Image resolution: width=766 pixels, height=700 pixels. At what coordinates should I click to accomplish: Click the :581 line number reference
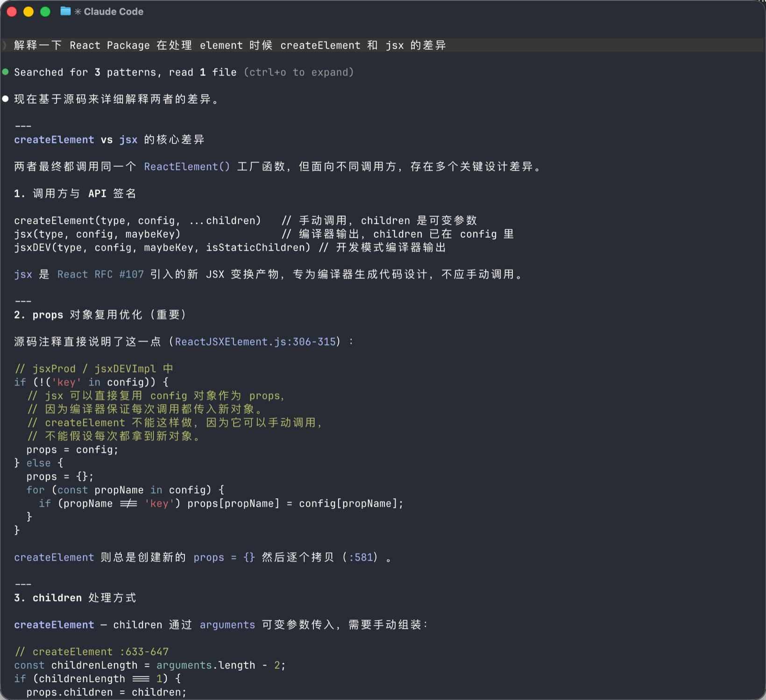coord(361,558)
